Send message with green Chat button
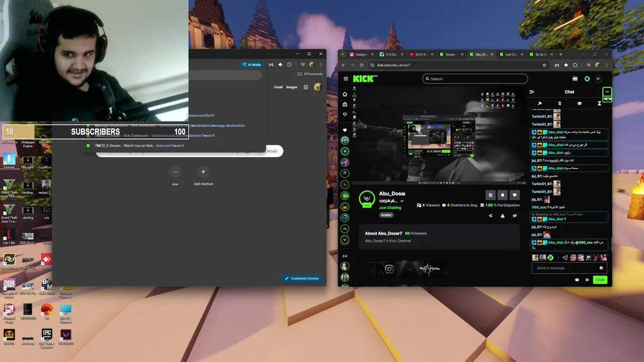Viewport: 644px width, 362px height. point(600,280)
